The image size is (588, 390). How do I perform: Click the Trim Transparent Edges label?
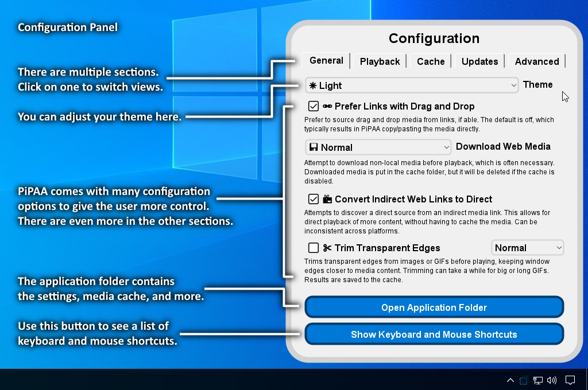[387, 248]
